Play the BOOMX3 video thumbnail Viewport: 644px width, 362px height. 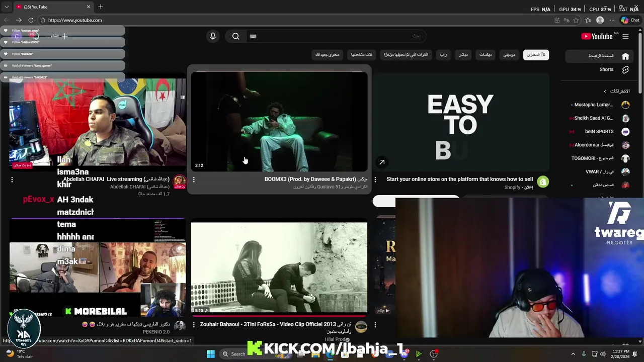pos(279,122)
